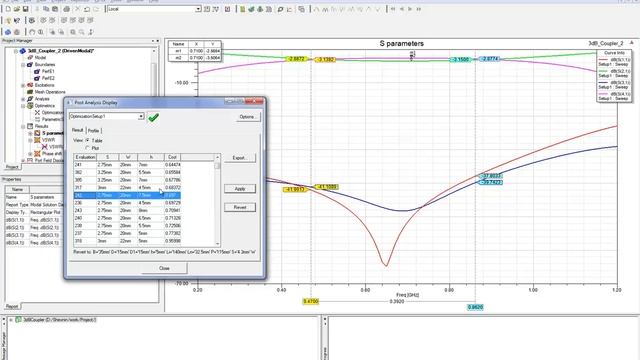Switch to the Profile tab
This screenshot has height=360, width=640.
pos(93,131)
